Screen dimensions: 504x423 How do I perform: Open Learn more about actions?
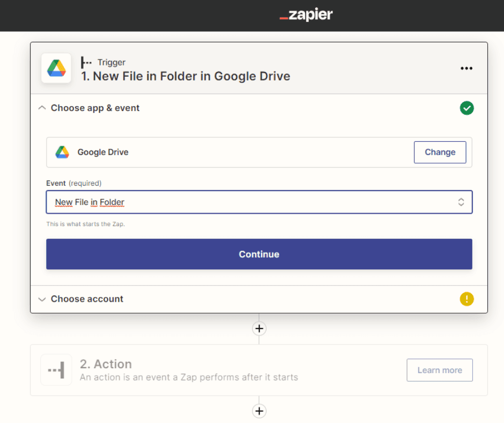coord(439,370)
